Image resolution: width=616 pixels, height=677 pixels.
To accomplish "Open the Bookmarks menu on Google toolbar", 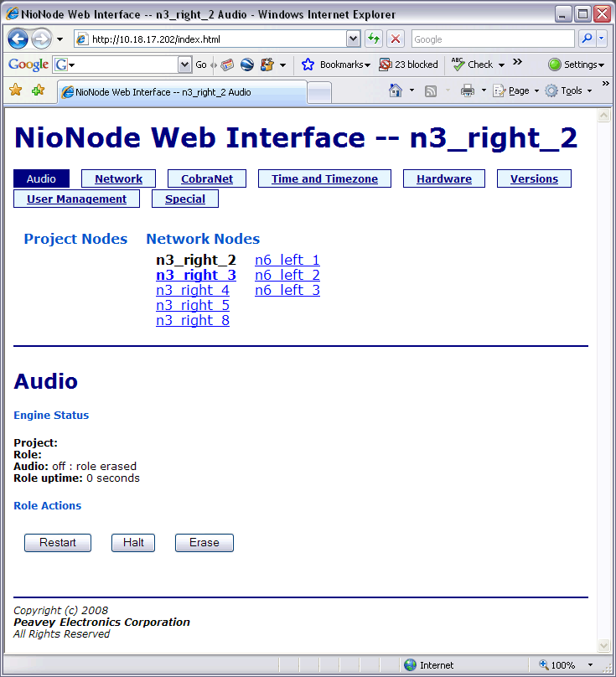I will click(x=337, y=65).
